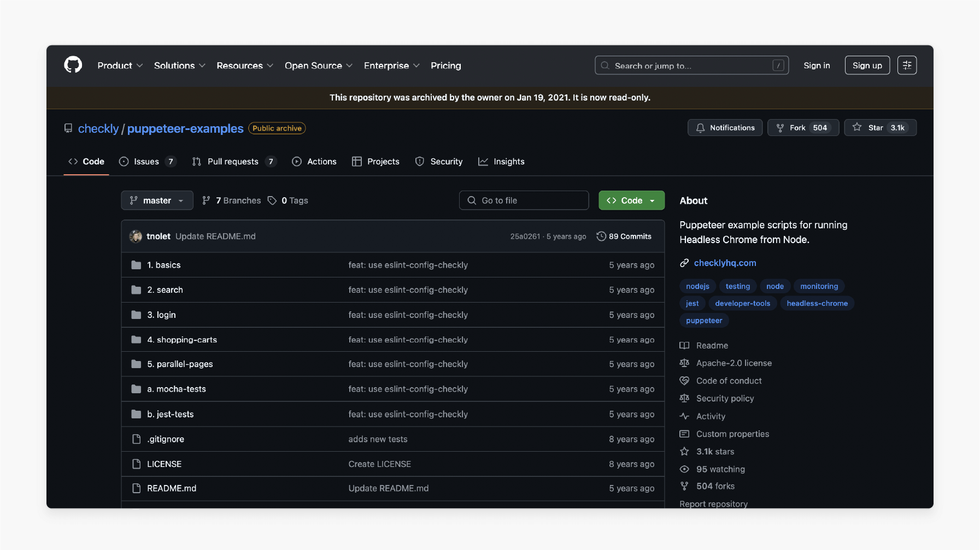Open the Actions tab
Image resolution: width=980 pixels, height=550 pixels.
pyautogui.click(x=314, y=162)
